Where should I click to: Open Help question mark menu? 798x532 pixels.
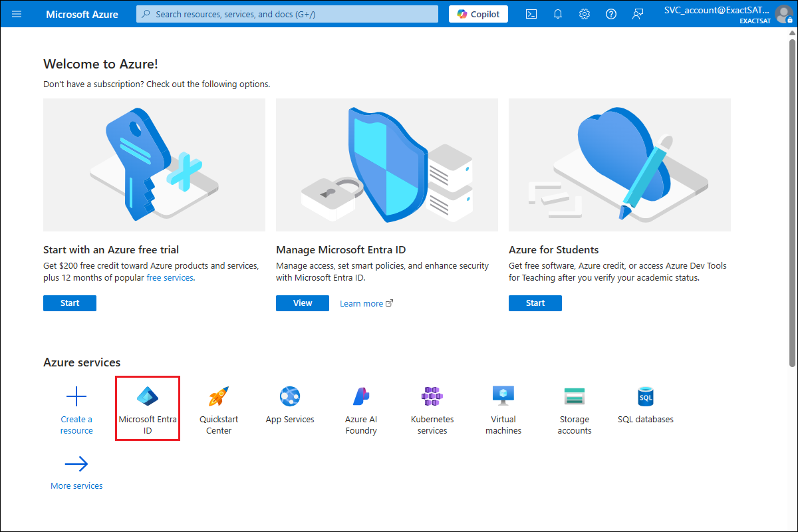pos(611,14)
